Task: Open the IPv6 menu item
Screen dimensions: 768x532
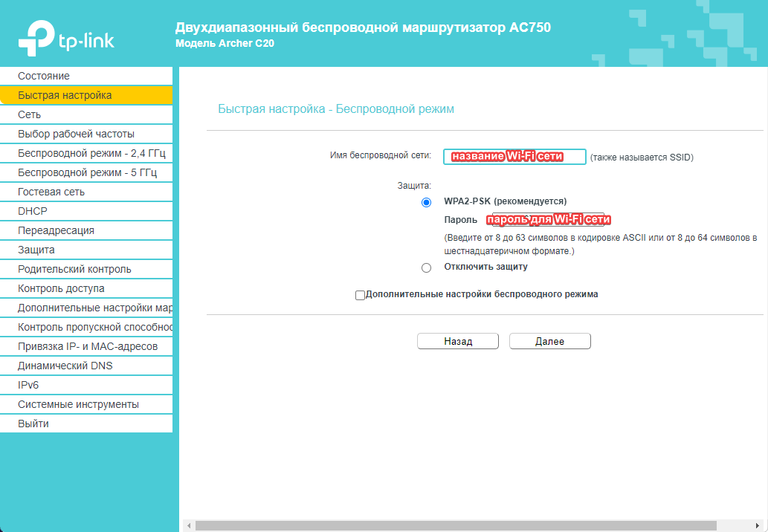Action: pos(28,385)
